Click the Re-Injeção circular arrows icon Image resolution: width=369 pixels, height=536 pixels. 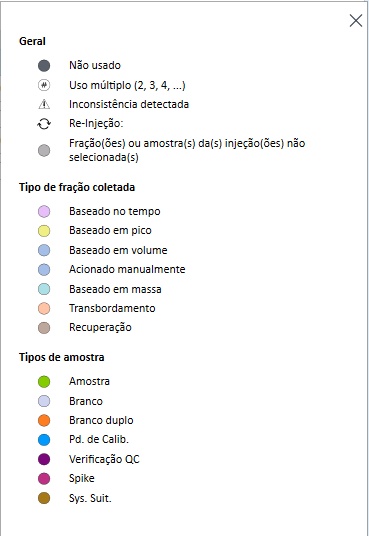[x=44, y=124]
